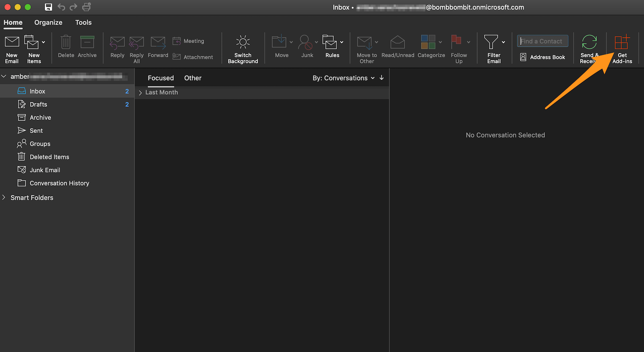Click the Print icon in title bar
This screenshot has width=644, height=352.
(87, 7)
